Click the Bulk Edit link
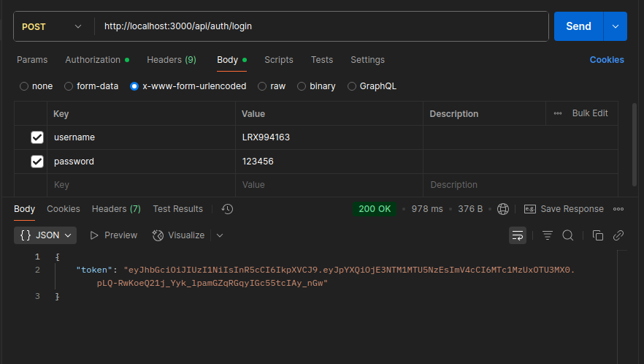The height and width of the screenshot is (364, 644). tap(589, 113)
